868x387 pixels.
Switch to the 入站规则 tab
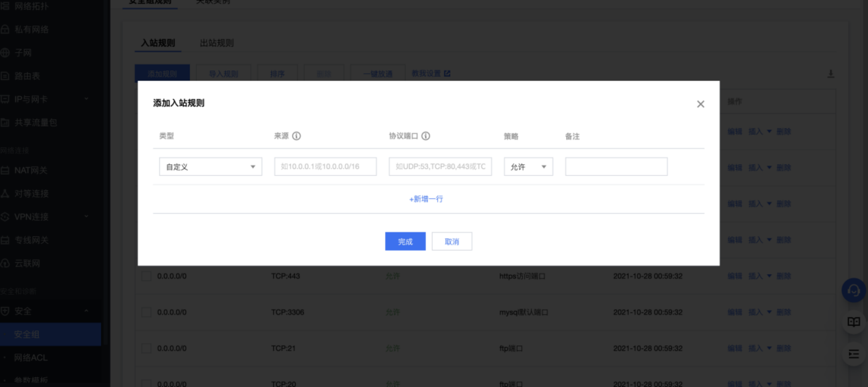[x=158, y=43]
